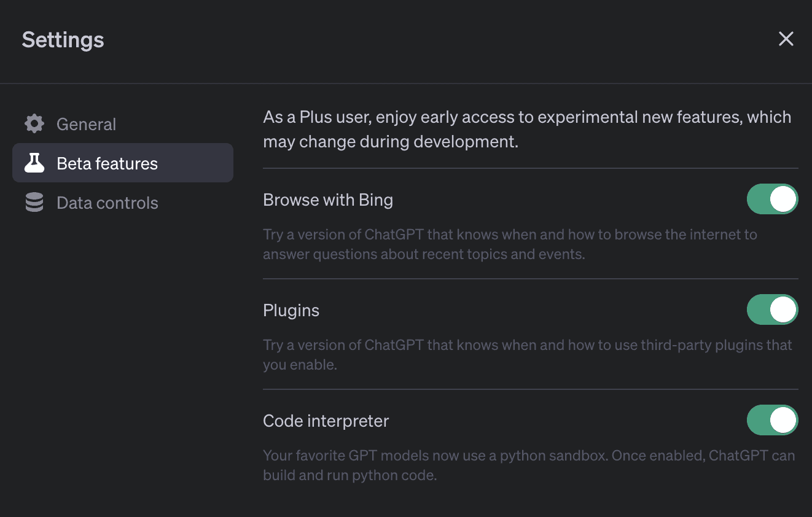The width and height of the screenshot is (812, 517).
Task: Click the python sandbox description text
Action: pos(529,465)
